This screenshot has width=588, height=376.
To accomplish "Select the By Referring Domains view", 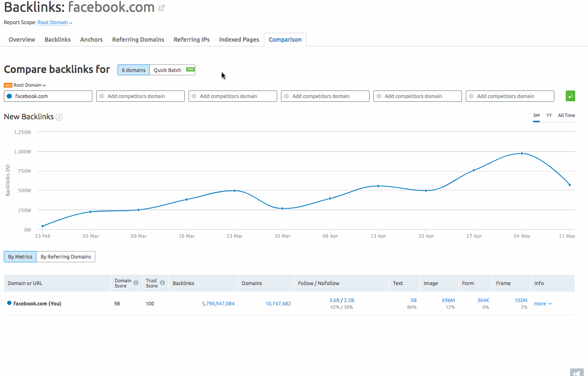I will point(65,256).
